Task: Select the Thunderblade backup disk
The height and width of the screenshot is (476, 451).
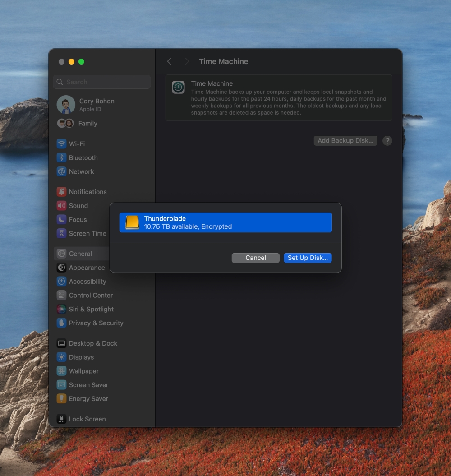Action: 225,222
